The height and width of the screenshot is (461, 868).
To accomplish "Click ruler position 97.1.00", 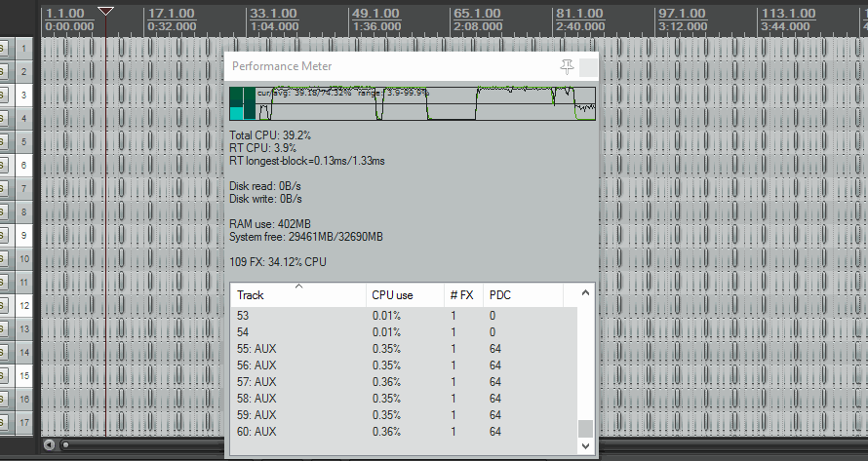I will pos(682,14).
